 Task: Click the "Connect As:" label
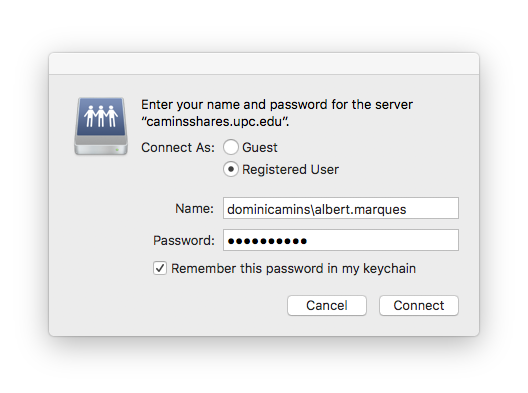coord(178,148)
